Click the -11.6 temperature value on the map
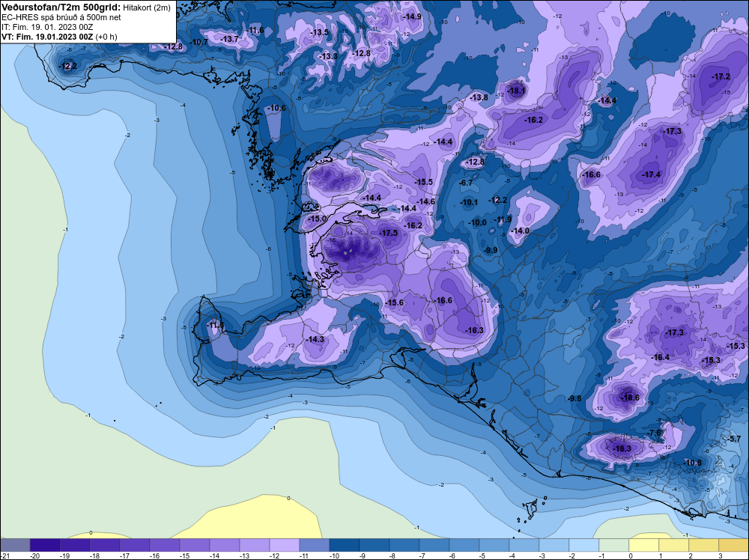This screenshot has width=749, height=560. [x=255, y=30]
